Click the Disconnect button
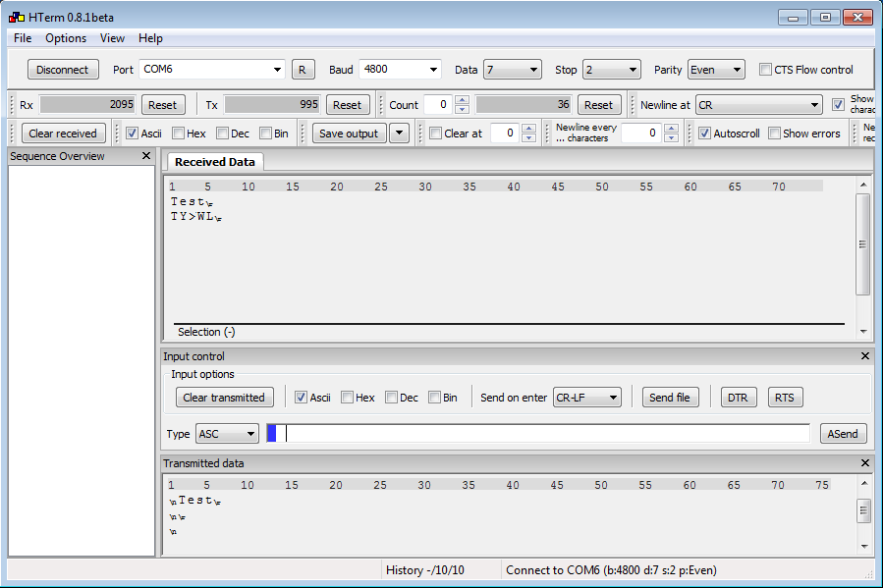883x588 pixels. point(63,70)
